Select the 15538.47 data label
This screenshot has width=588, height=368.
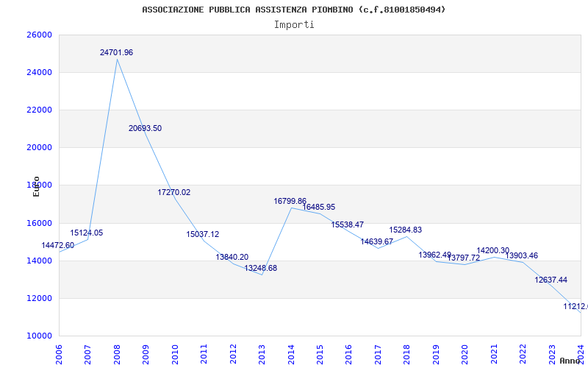(347, 224)
